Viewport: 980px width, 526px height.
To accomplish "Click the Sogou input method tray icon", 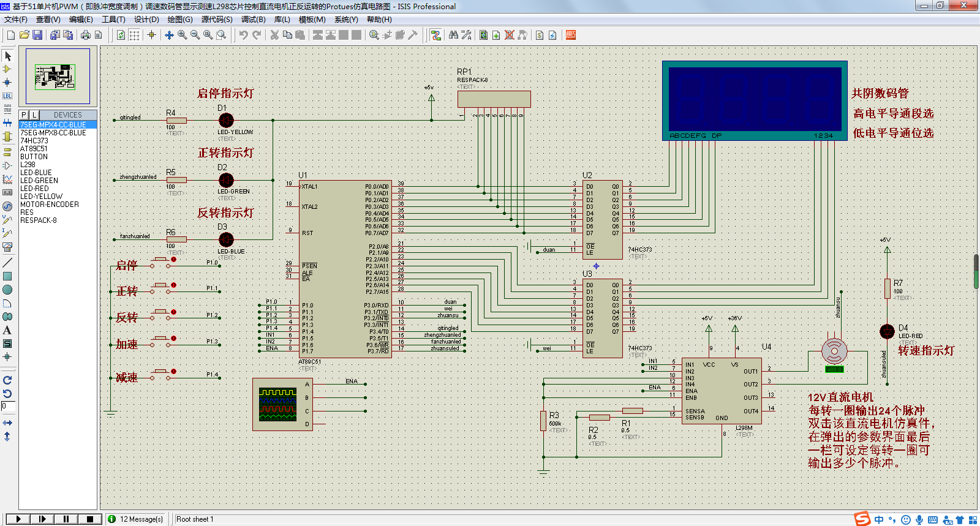I will pyautogui.click(x=862, y=519).
